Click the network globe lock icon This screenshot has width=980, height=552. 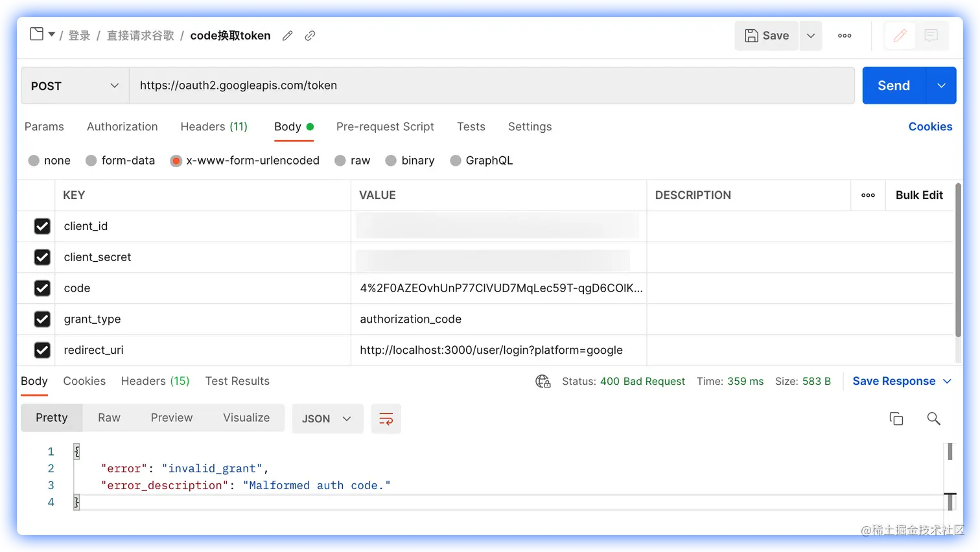(x=543, y=382)
